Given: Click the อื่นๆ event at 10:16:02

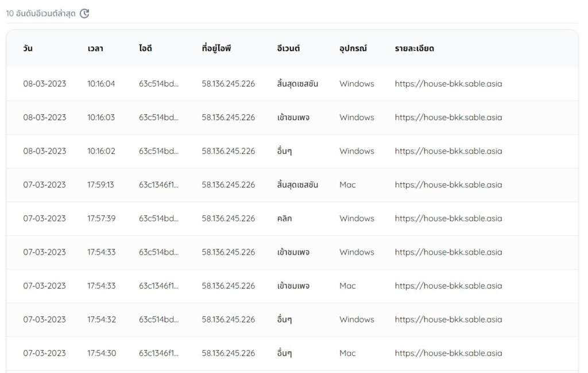Looking at the screenshot, I should [x=284, y=151].
